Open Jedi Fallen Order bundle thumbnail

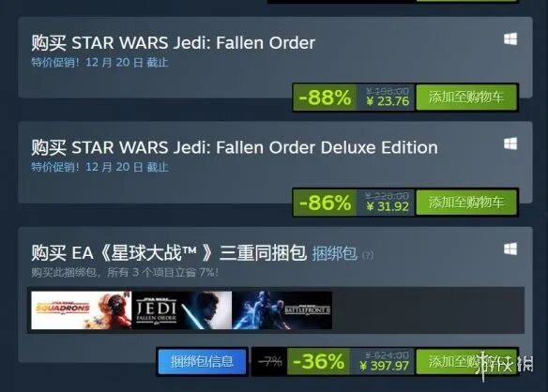[182, 310]
